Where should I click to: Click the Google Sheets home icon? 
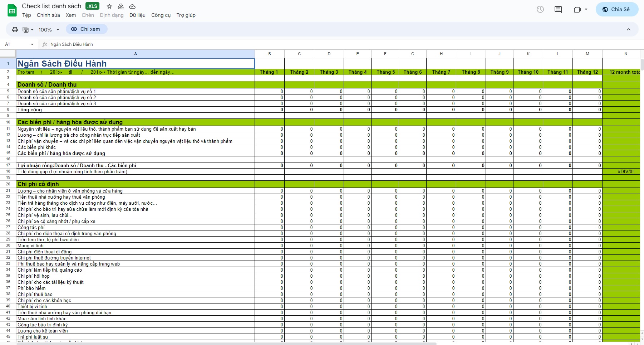tap(12, 10)
